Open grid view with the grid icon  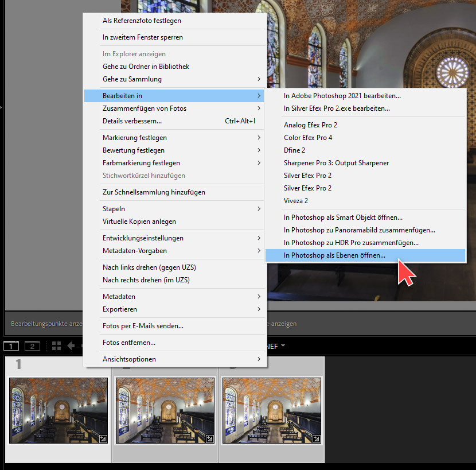(56, 345)
